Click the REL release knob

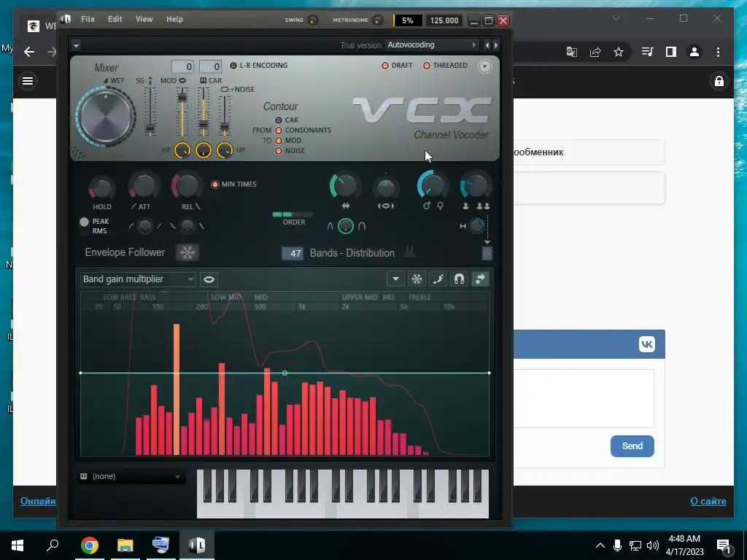[187, 186]
